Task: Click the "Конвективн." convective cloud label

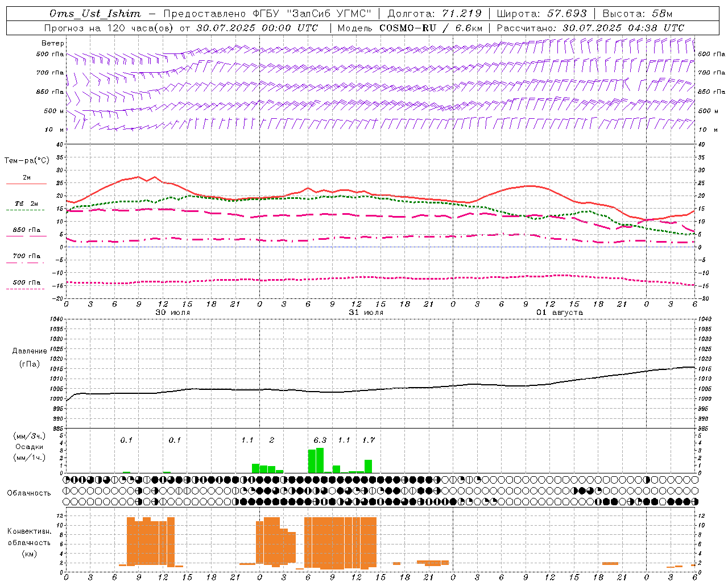Action: [30, 531]
